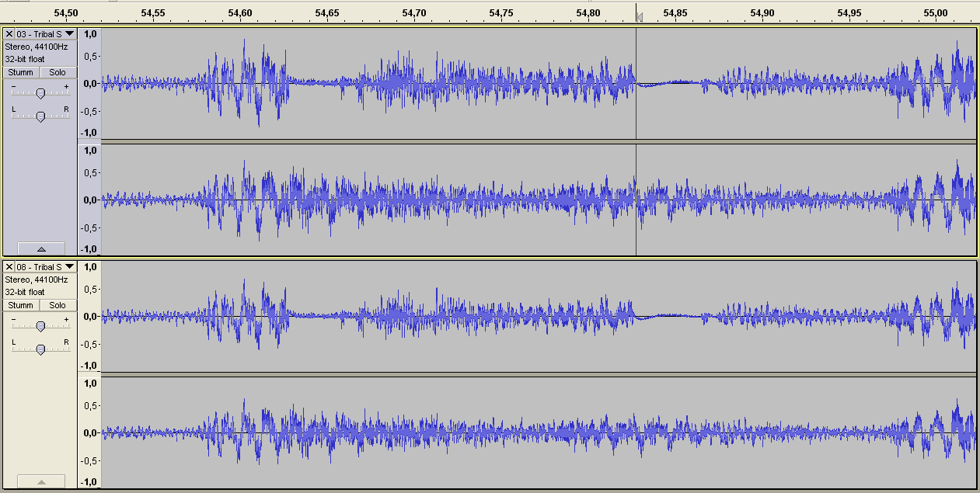Click the 54,70 mark on the timeline
The image size is (980, 493).
415,13
